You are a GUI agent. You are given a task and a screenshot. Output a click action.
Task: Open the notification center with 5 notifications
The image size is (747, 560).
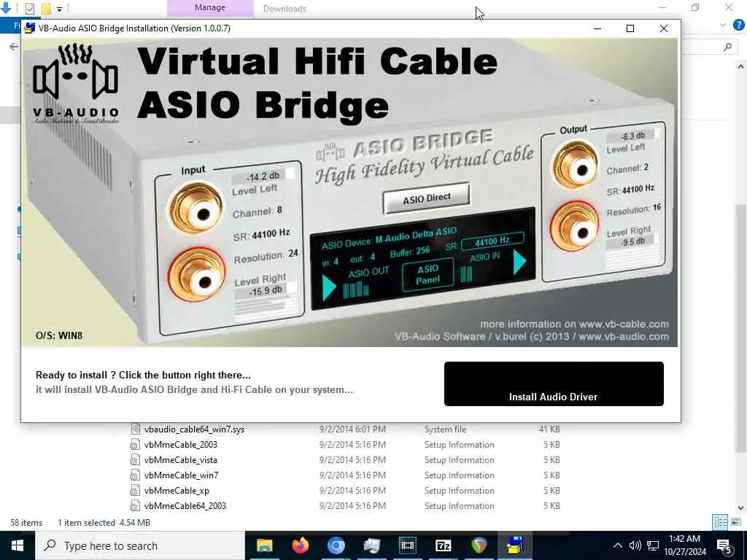click(x=725, y=545)
